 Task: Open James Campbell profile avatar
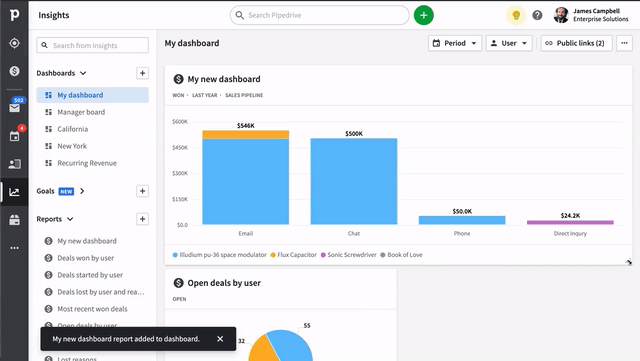point(561,15)
